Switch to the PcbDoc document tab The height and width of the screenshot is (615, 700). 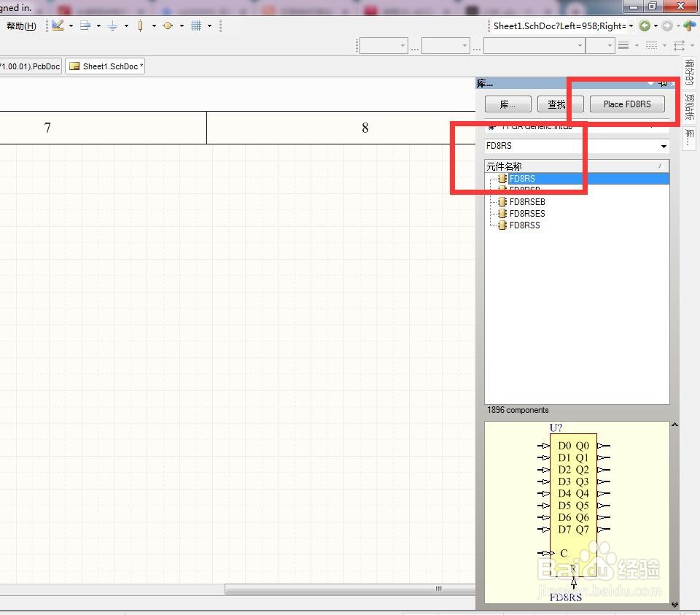31,66
